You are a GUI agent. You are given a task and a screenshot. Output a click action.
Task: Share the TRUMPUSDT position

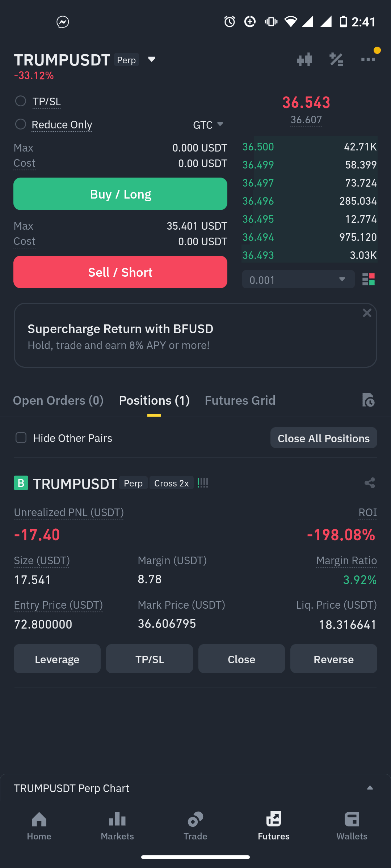pyautogui.click(x=370, y=483)
